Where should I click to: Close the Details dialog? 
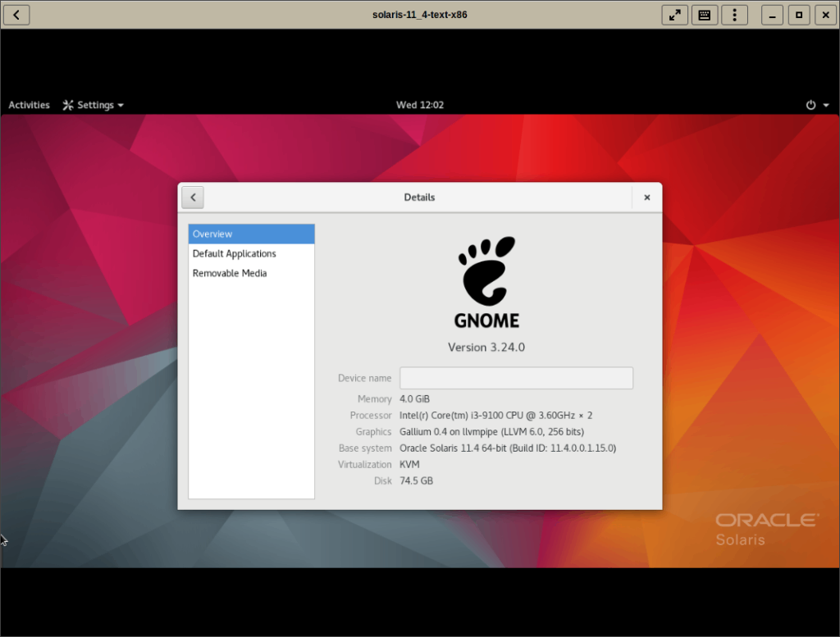point(646,198)
